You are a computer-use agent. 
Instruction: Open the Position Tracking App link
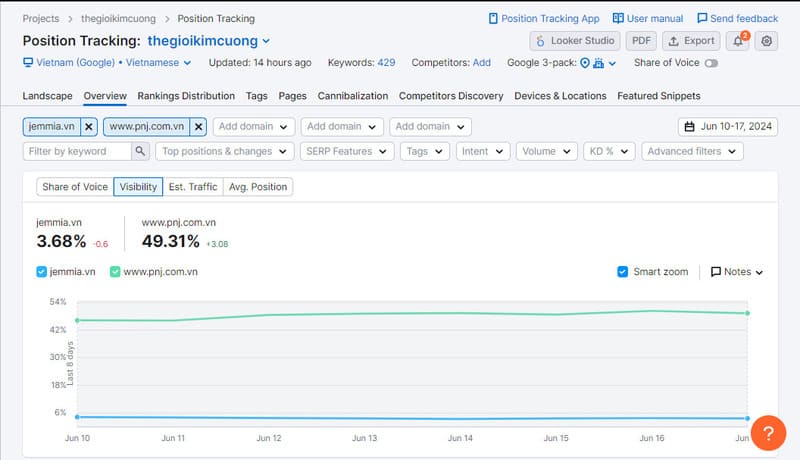pos(544,18)
